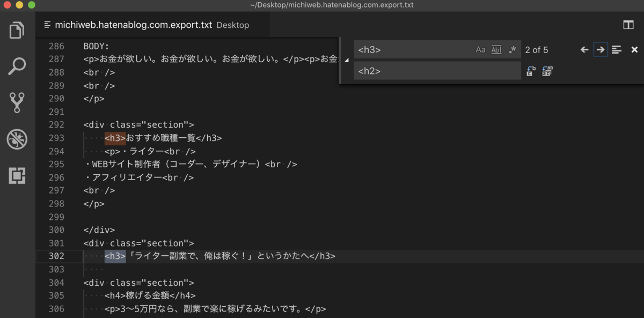Screen dimensions: 644x318
Task: Collapse the replace field toggle arrow
Action: pyautogui.click(x=347, y=61)
